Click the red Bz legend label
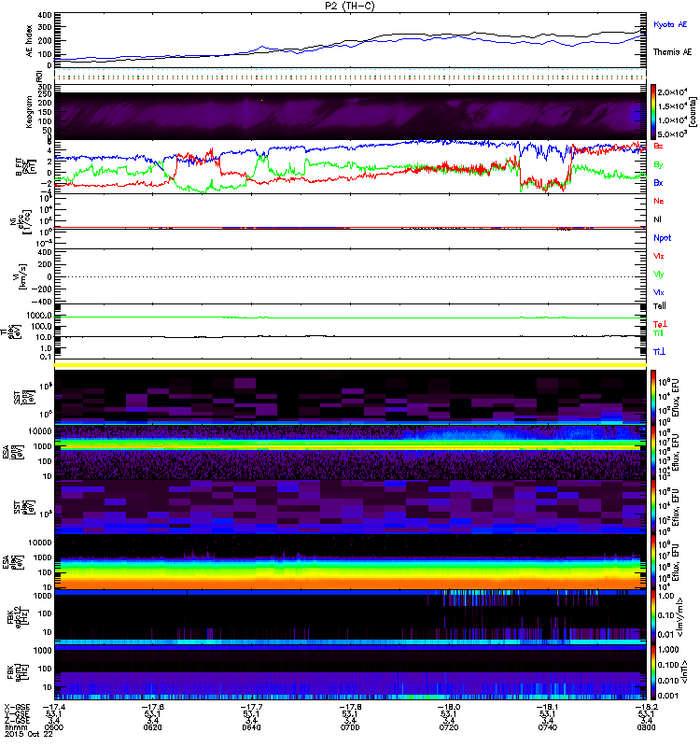 point(658,146)
